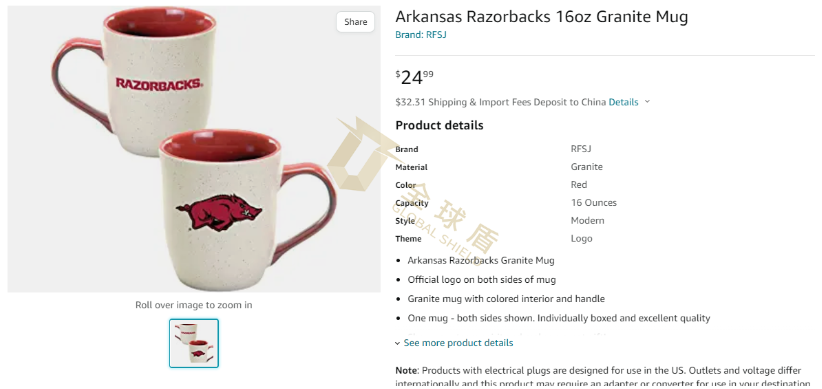Click the One mug - both sides shown bullet

559,318
